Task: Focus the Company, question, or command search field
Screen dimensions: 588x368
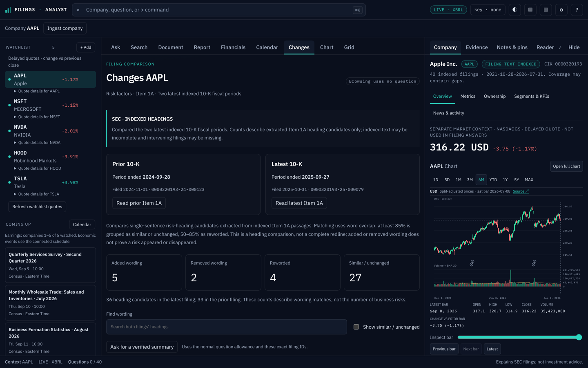Action: pyautogui.click(x=219, y=10)
